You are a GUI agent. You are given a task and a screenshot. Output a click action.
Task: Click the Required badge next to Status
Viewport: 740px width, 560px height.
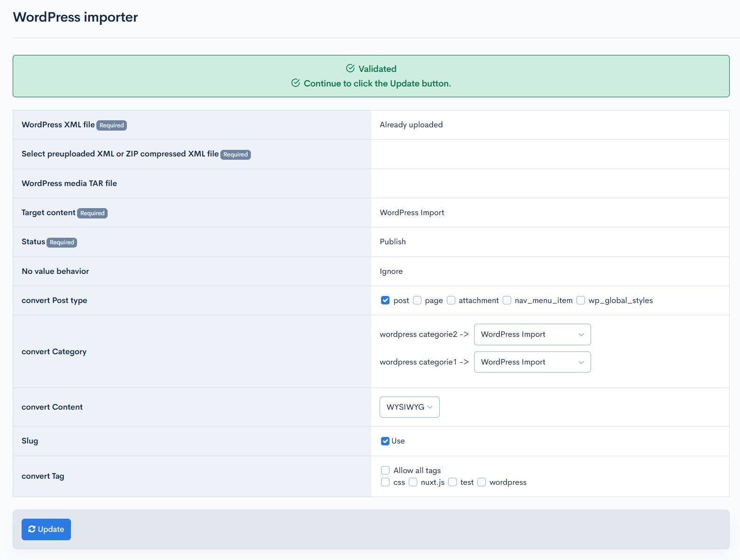[x=62, y=242]
